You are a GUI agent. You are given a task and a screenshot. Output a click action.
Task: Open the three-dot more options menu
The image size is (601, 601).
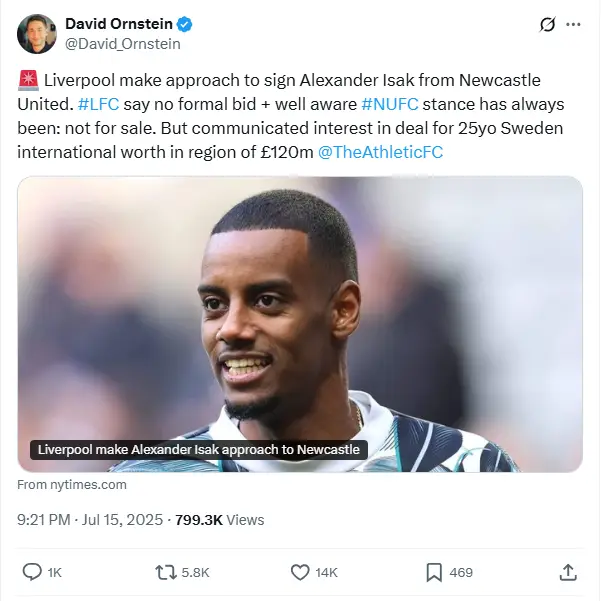point(573,25)
